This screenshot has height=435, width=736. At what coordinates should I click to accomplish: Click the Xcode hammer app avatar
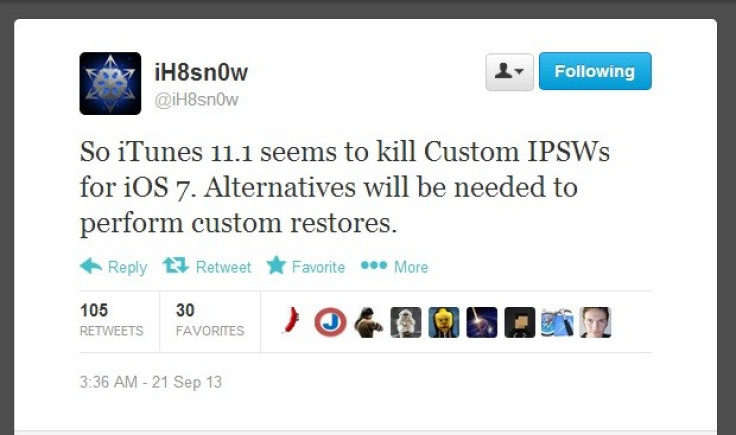coord(557,322)
